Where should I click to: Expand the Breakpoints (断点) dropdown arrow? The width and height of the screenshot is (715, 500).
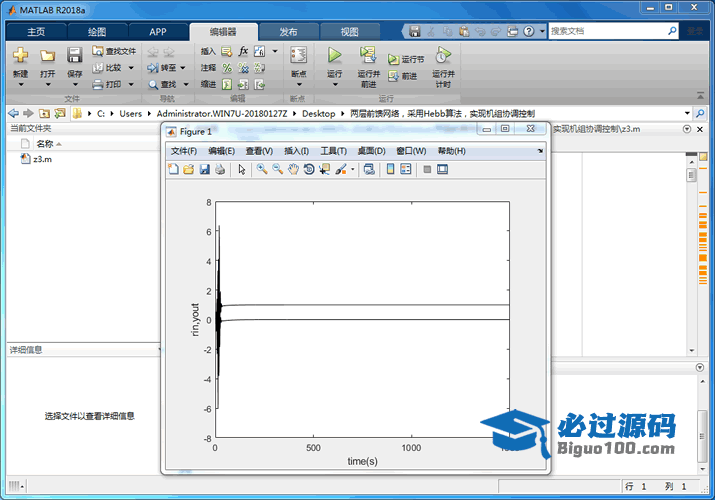coord(299,84)
